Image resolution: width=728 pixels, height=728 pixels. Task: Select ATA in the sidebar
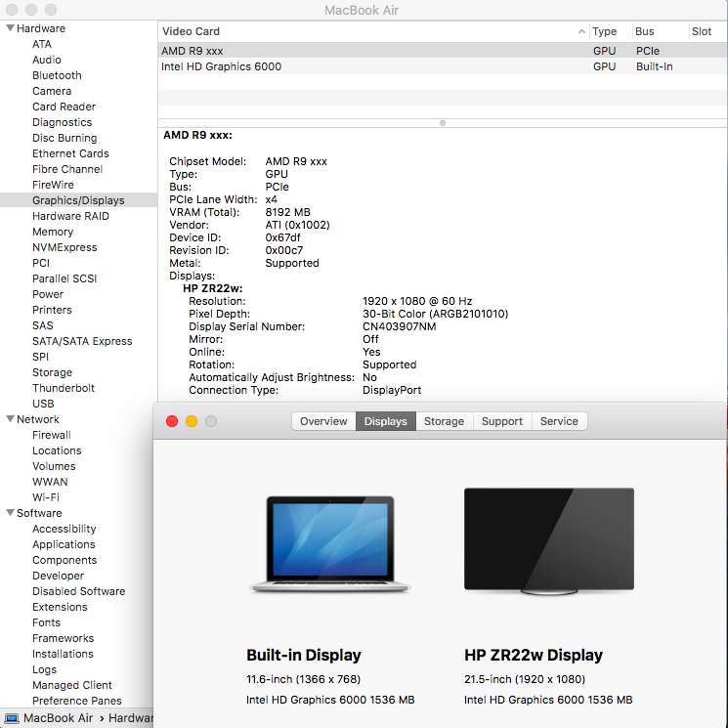42,44
